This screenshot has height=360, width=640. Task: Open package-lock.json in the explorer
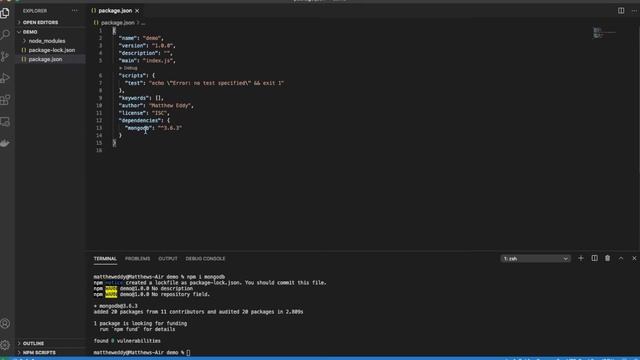click(x=51, y=50)
